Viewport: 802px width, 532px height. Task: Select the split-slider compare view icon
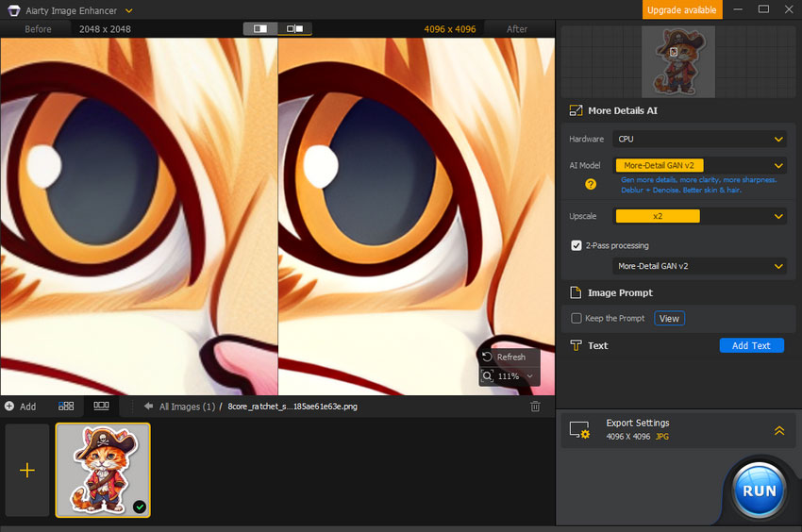point(260,29)
